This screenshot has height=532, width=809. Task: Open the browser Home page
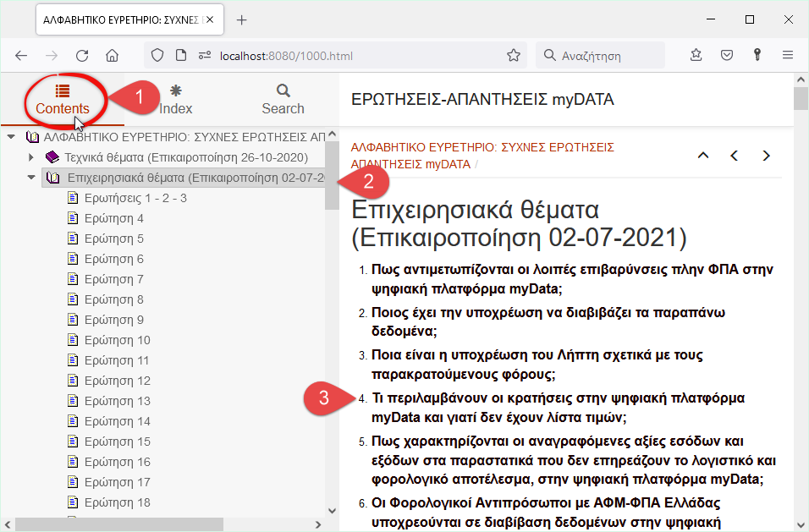(112, 56)
